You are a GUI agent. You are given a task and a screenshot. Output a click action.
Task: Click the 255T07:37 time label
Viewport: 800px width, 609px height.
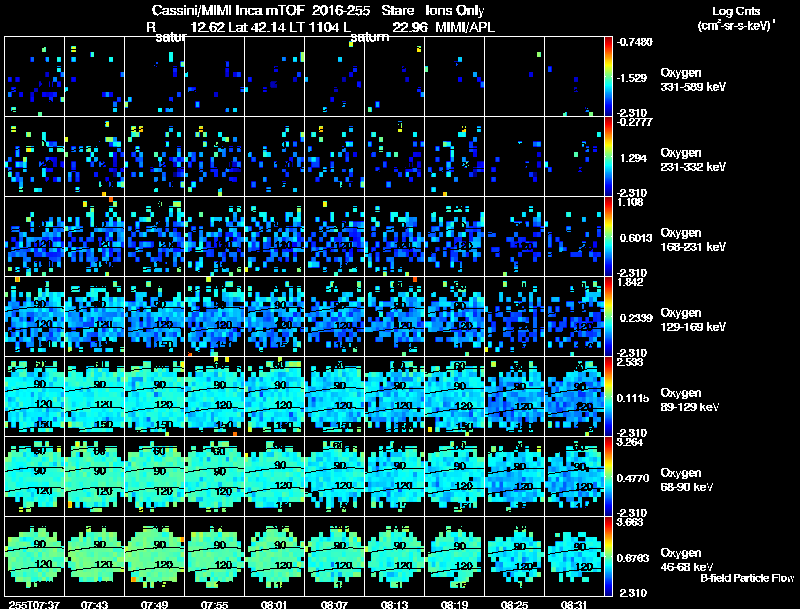[34, 605]
